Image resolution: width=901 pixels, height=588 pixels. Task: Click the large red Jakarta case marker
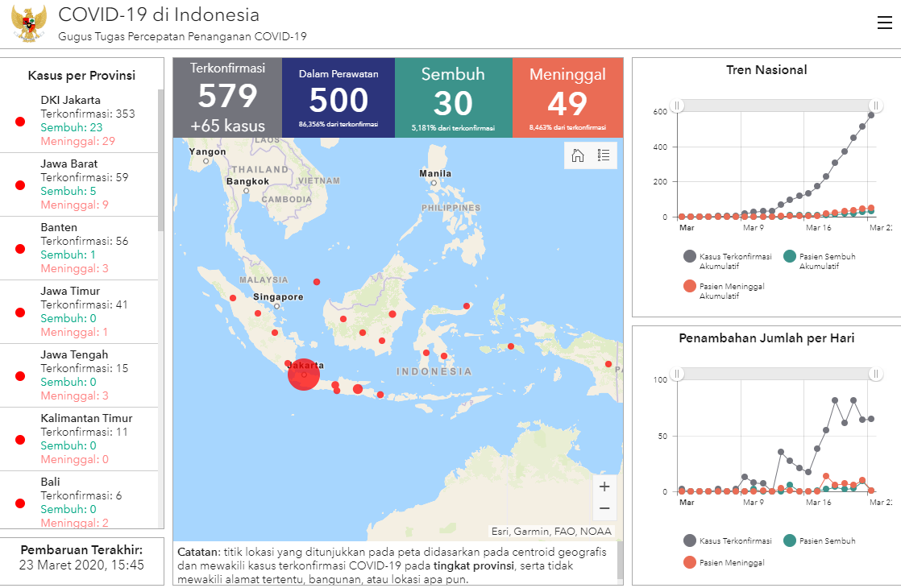[x=304, y=375]
